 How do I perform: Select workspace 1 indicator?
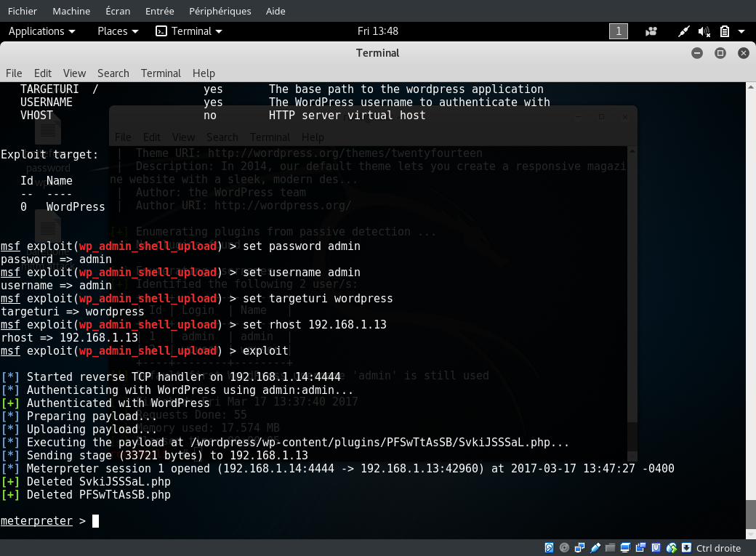point(619,31)
